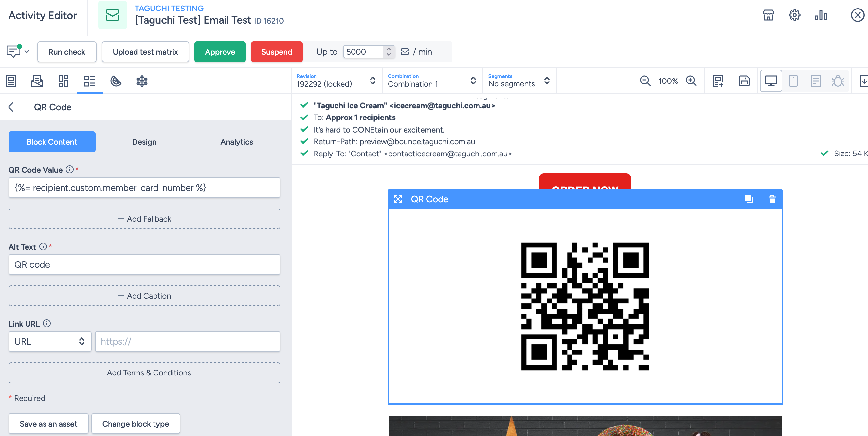Expand the comments dropdown chevron
This screenshot has height=436, width=868.
(x=27, y=52)
